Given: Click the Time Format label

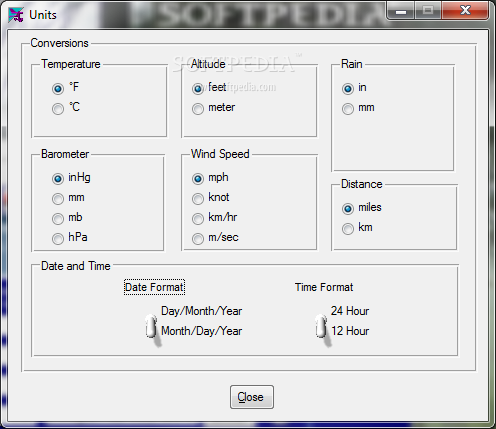Looking at the screenshot, I should [x=324, y=287].
